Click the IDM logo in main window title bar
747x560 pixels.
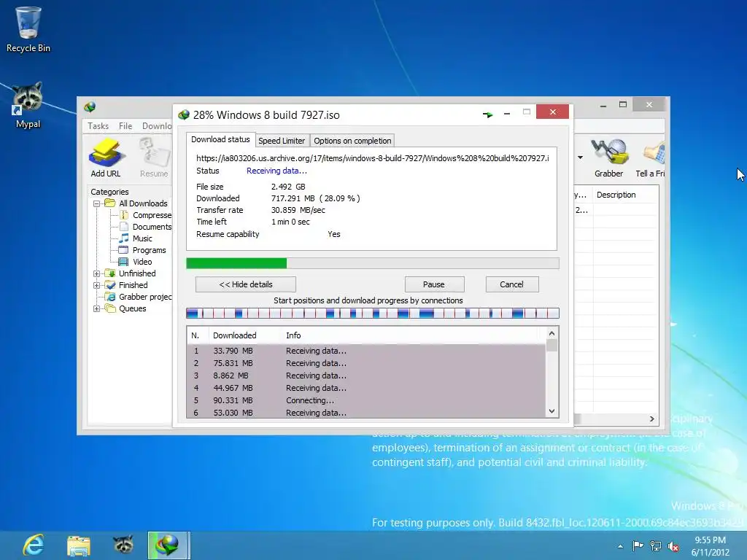(90, 106)
